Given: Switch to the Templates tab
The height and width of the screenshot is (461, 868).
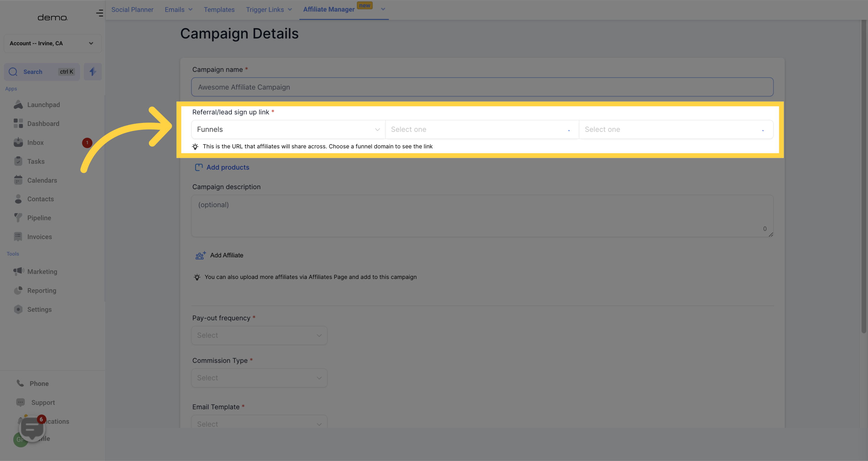Looking at the screenshot, I should point(219,9).
